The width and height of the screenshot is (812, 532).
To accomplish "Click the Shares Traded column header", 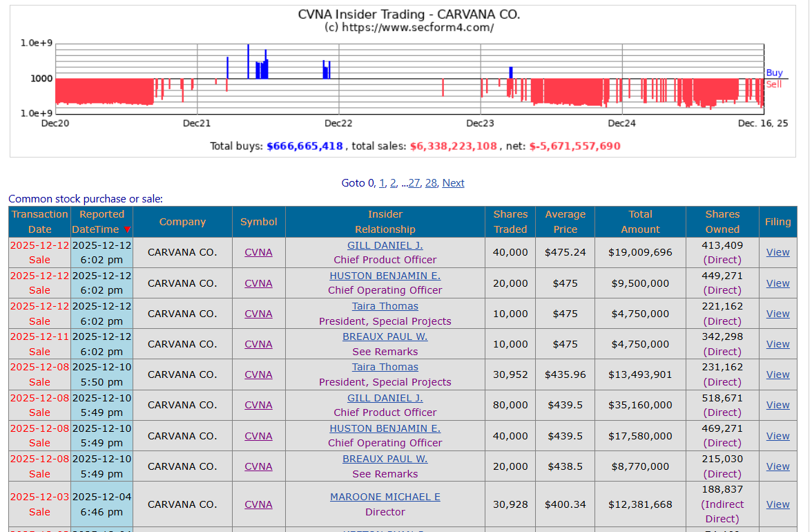I will pos(510,222).
